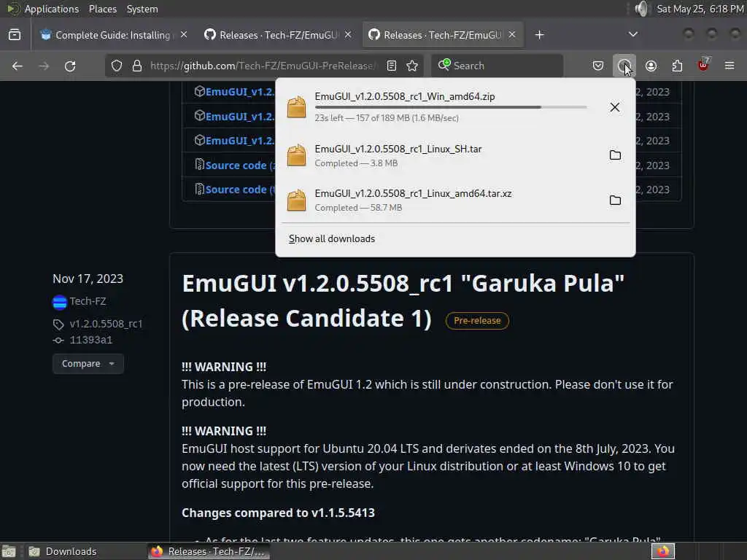Focus the URL address bar
Viewport: 747px width, 560px height.
coord(263,66)
